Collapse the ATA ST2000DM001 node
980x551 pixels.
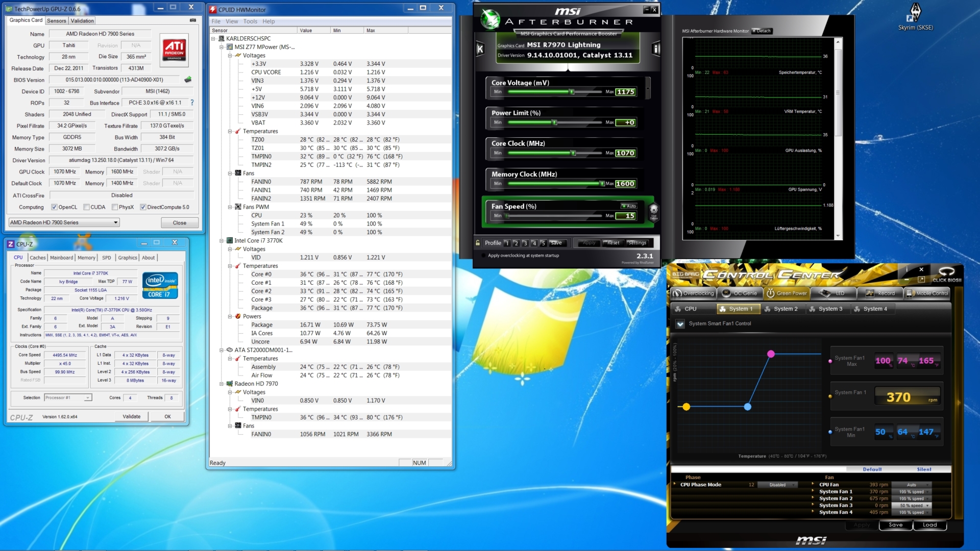pos(222,350)
